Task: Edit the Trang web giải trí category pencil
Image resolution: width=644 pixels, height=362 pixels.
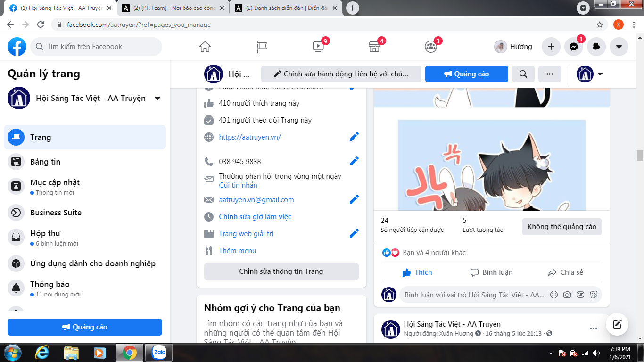Action: click(354, 233)
